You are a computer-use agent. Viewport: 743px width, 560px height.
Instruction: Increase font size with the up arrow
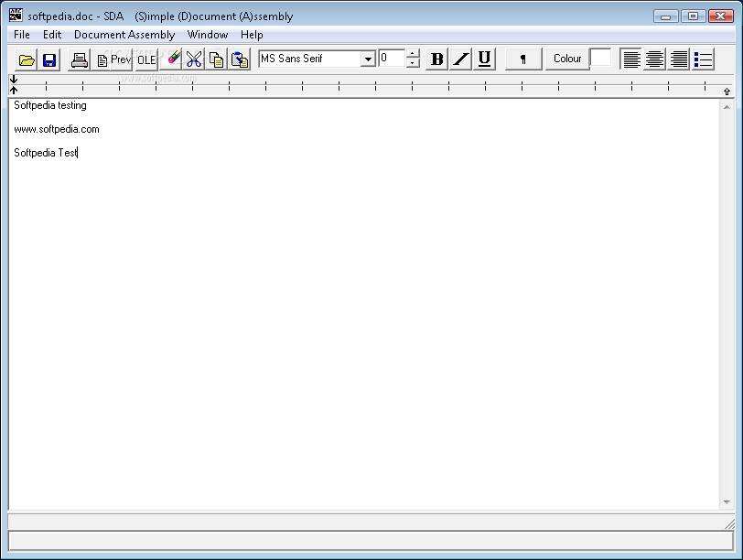click(413, 54)
